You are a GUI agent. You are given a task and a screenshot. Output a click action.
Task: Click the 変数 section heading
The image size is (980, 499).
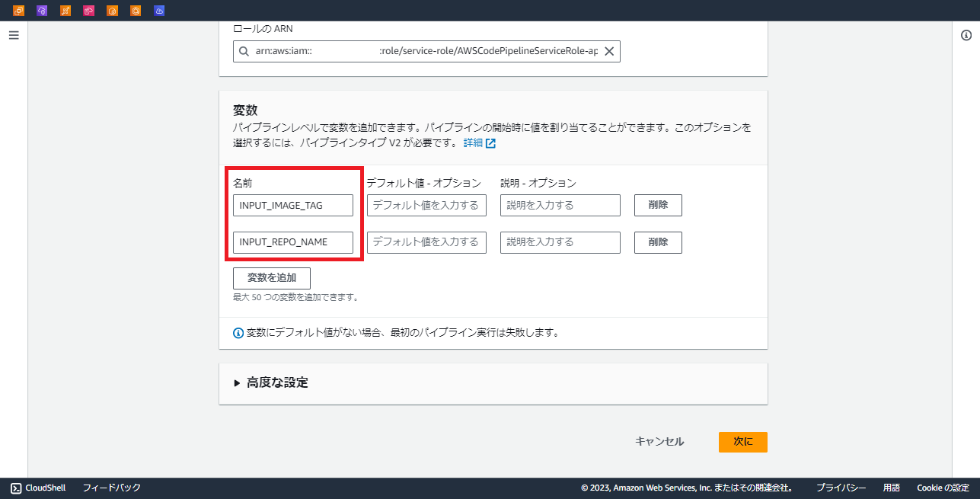pyautogui.click(x=245, y=110)
